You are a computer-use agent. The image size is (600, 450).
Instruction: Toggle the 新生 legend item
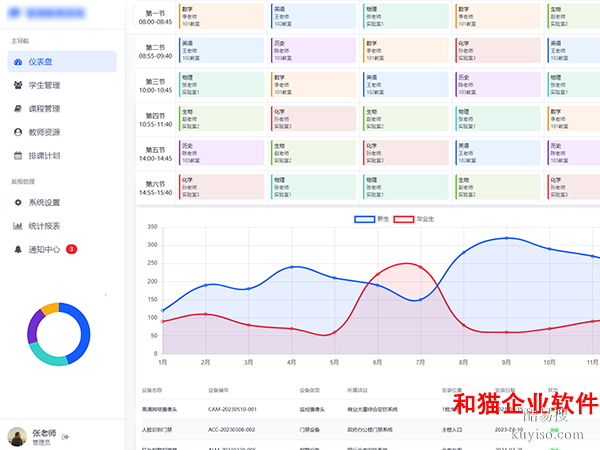pos(372,219)
